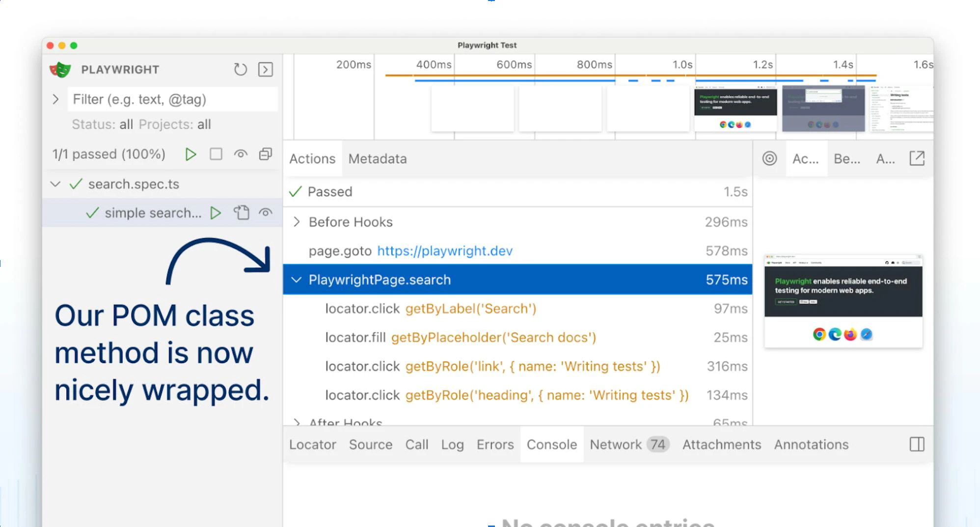Select locator.fill getByPlaceholder action
The width and height of the screenshot is (980, 527).
click(517, 338)
